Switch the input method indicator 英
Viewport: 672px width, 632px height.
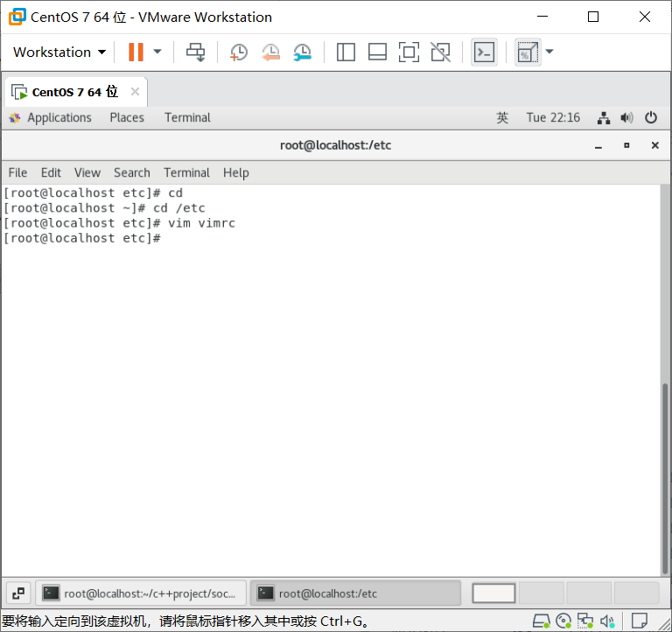click(x=502, y=117)
